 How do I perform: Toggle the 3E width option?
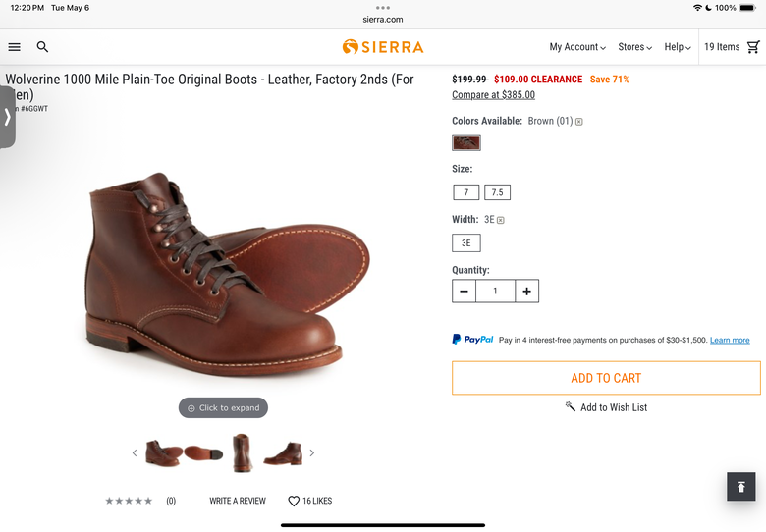[466, 243]
